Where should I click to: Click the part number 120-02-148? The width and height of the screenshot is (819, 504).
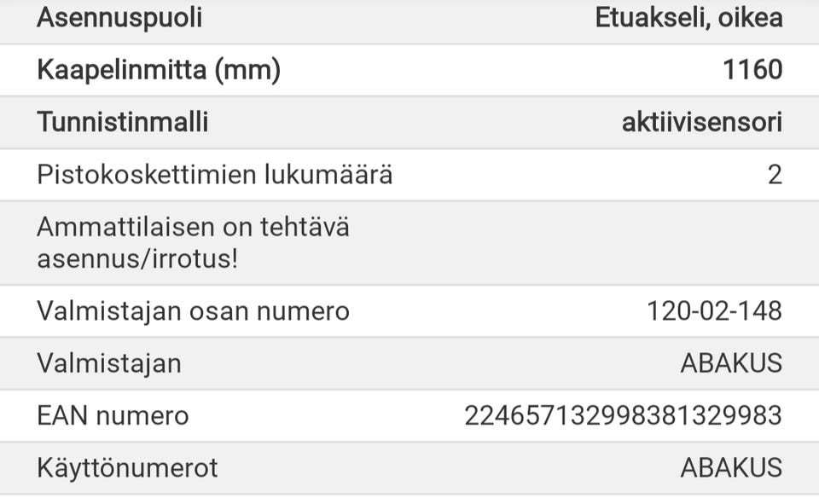[714, 311]
